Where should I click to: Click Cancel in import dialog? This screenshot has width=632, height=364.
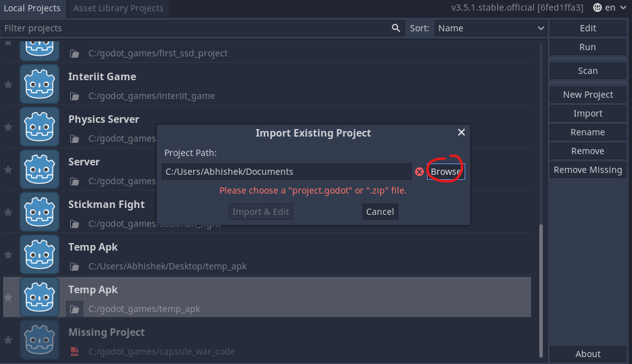(x=380, y=212)
